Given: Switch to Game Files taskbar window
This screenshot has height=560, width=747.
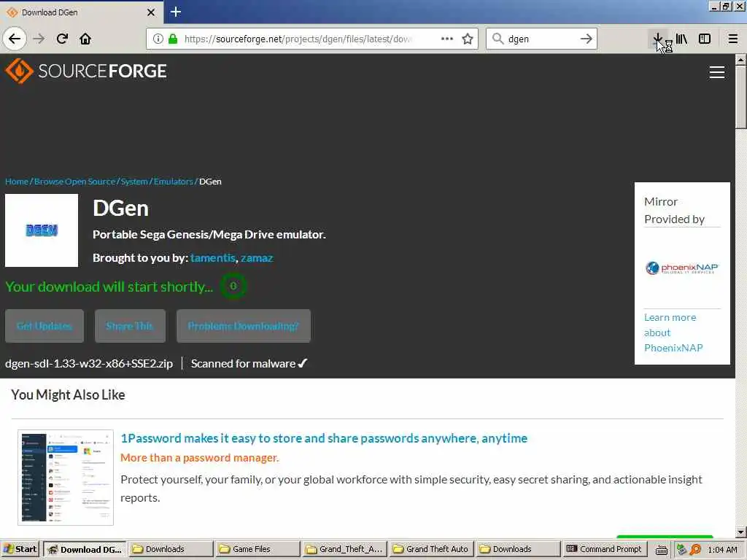Looking at the screenshot, I should pos(258,549).
